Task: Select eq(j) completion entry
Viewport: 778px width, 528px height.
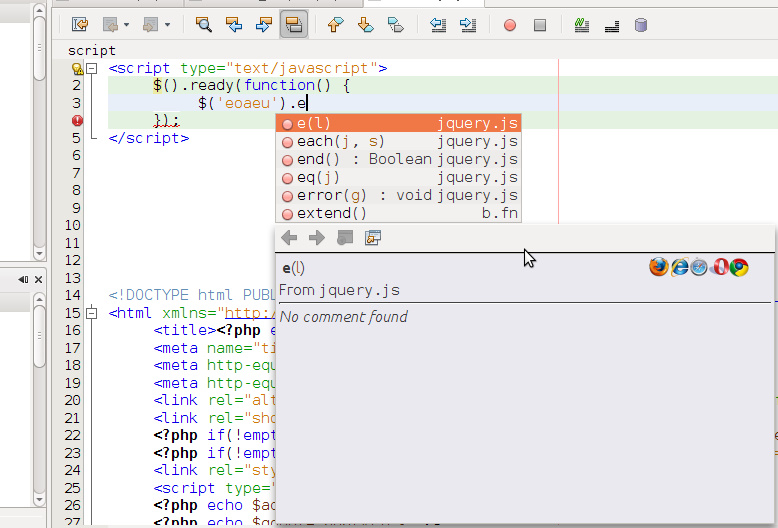Action: (398, 177)
